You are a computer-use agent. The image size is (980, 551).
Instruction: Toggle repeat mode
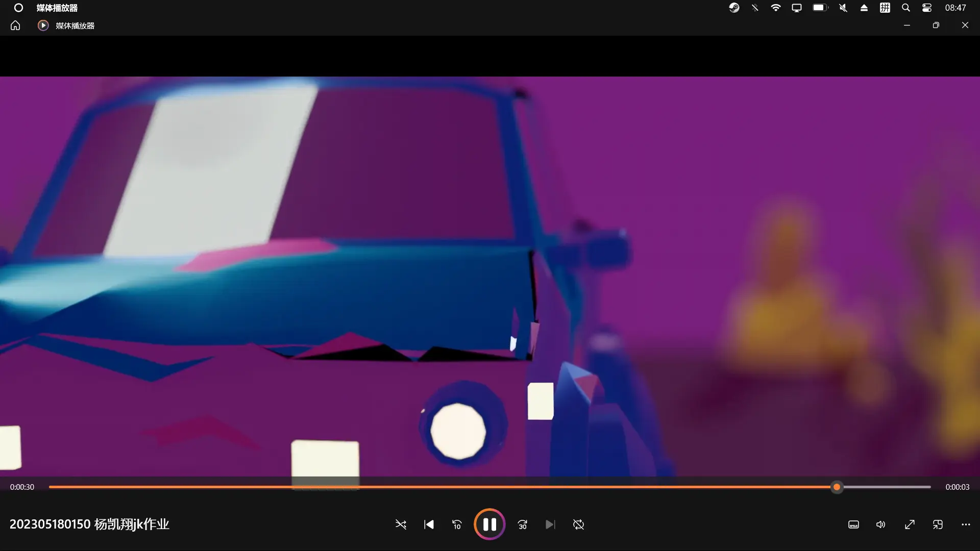pyautogui.click(x=578, y=524)
